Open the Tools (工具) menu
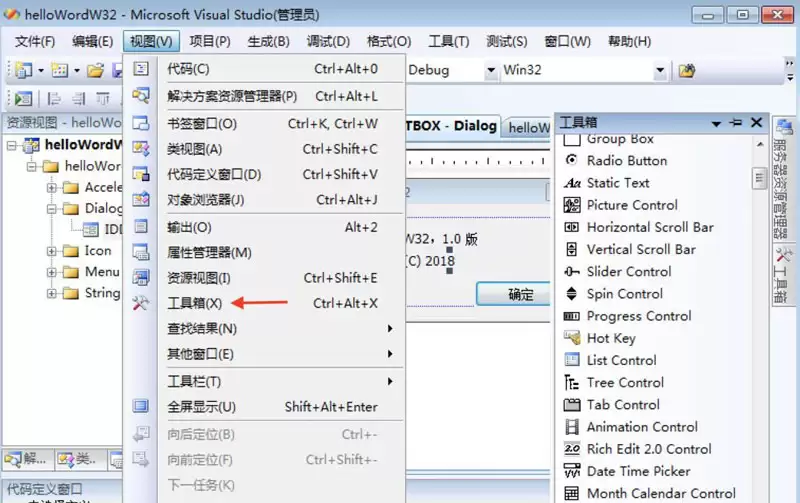800x503 pixels. point(448,41)
